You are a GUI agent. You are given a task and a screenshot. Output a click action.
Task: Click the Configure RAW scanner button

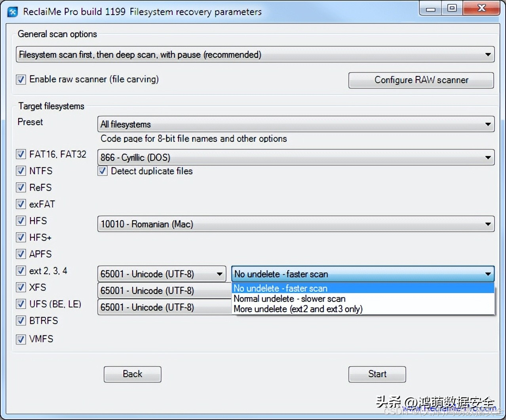tap(421, 80)
